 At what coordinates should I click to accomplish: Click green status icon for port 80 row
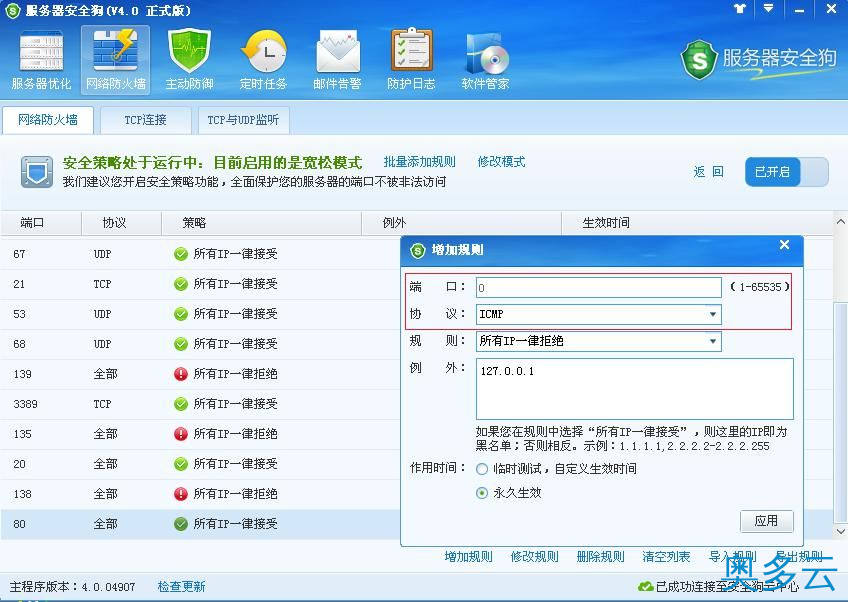(181, 524)
